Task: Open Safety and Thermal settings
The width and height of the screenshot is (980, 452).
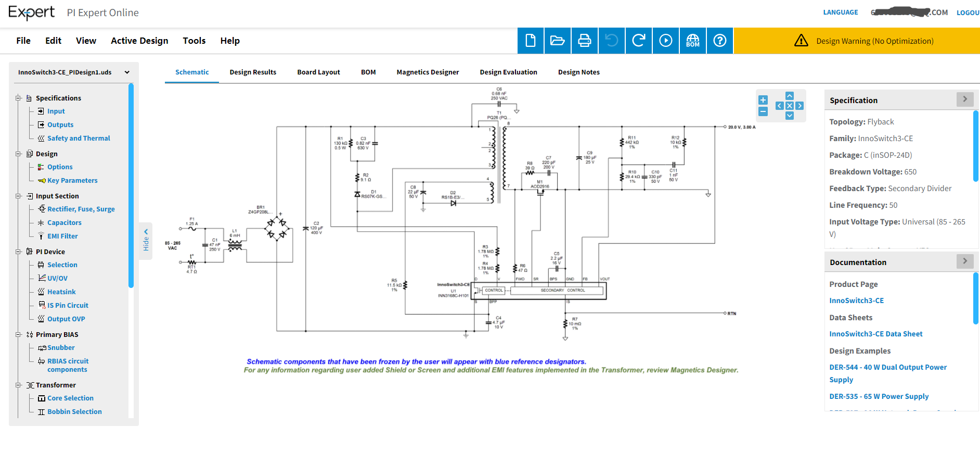Action: pyautogui.click(x=79, y=139)
